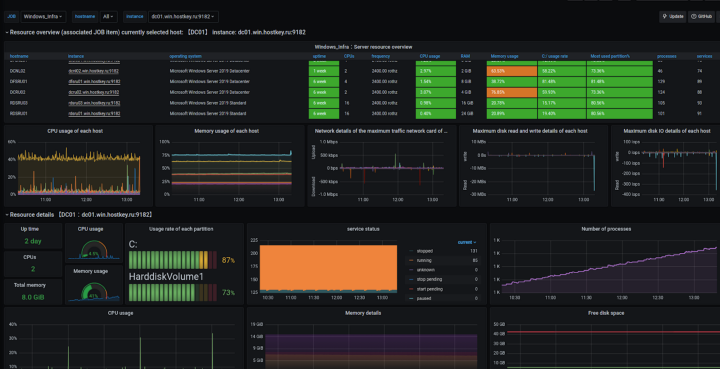This screenshot has width=720, height=369.
Task: Open Memory usage of each host panel menu
Action: tap(226, 131)
